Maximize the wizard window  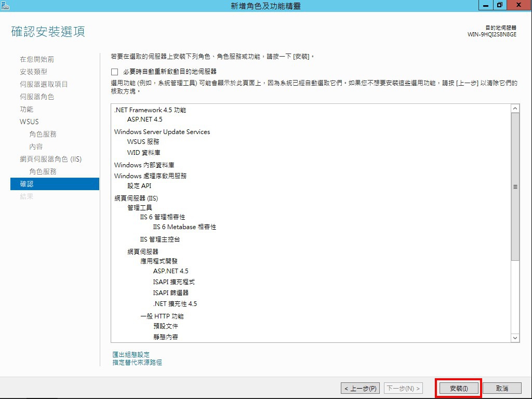click(x=500, y=5)
